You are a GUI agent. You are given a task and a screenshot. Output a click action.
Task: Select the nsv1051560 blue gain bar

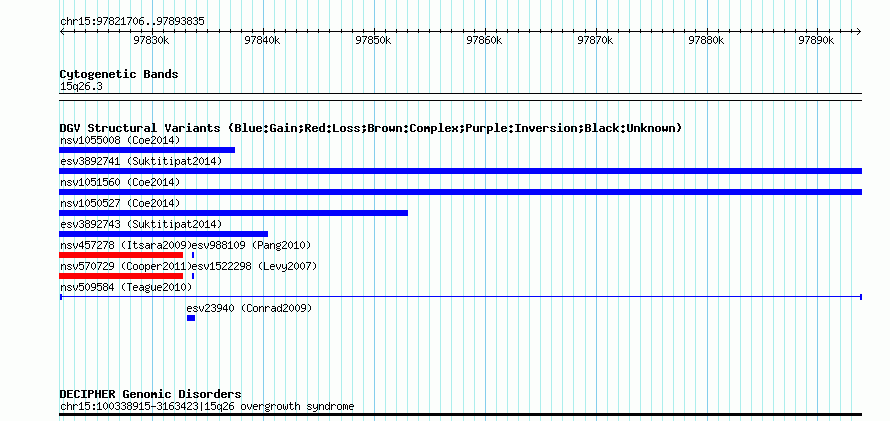click(460, 192)
